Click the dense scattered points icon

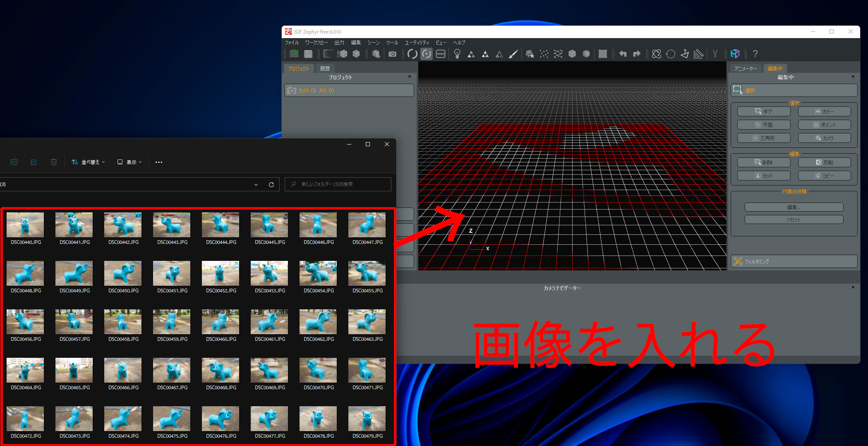coord(558,54)
